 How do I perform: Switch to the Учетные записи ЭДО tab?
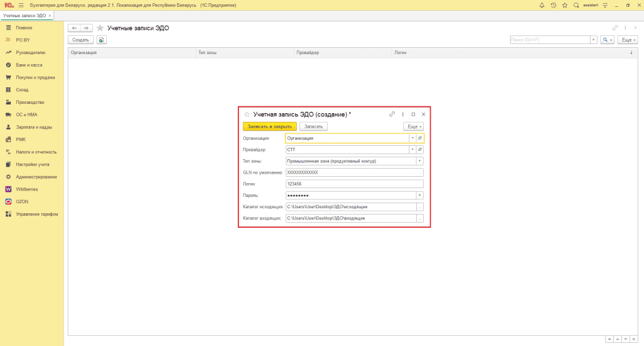(x=24, y=15)
